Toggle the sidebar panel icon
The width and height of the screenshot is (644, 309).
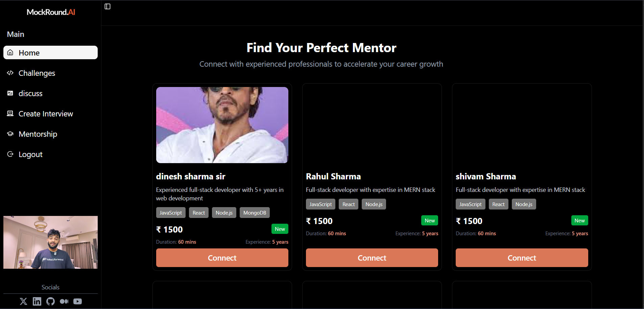(108, 6)
